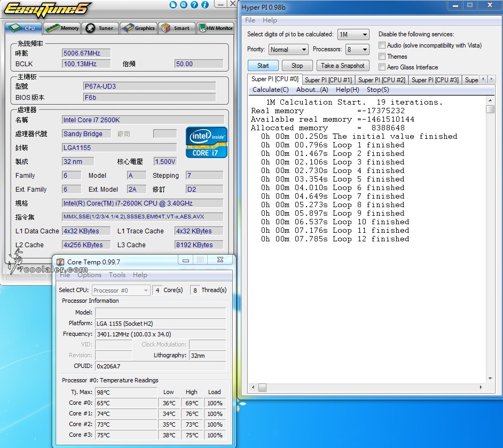Click horizontal scroll-left arrow in Super PI log
The height and width of the screenshot is (448, 503).
253,387
